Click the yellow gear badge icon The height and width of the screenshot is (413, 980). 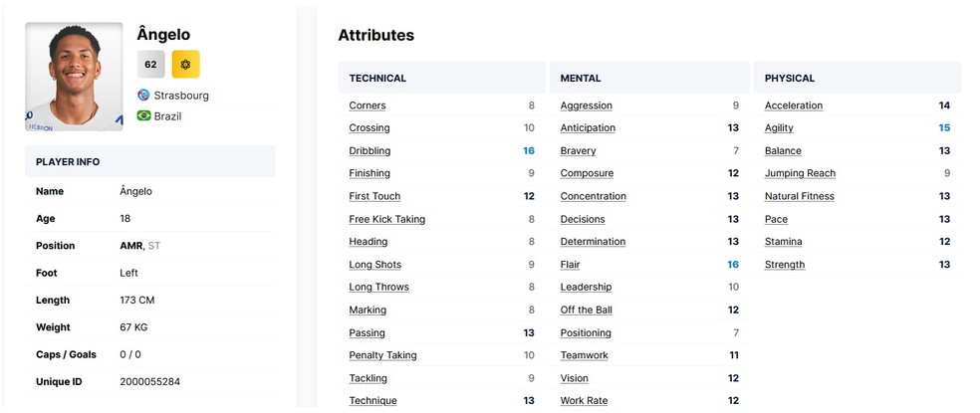[186, 64]
